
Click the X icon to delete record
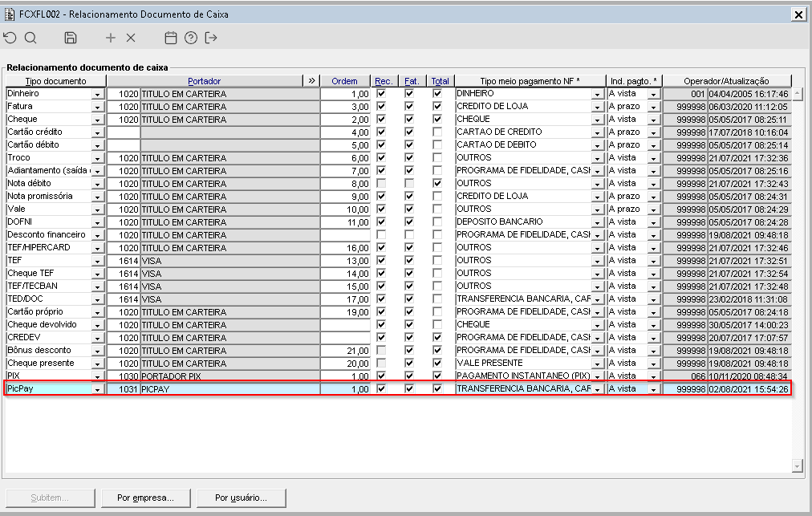(131, 38)
